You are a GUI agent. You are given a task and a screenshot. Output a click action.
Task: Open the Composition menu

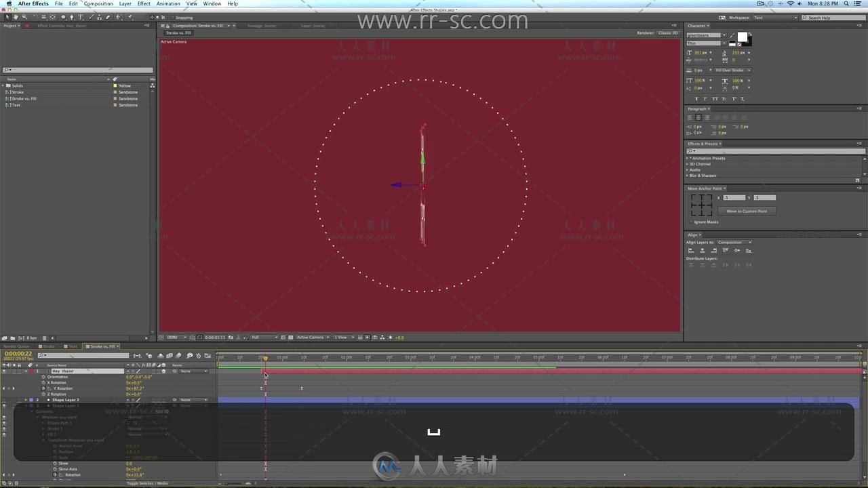[x=98, y=3]
